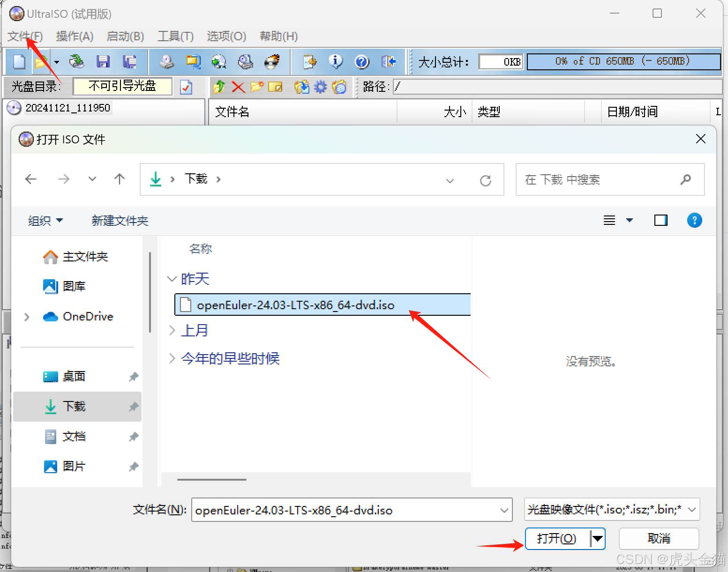Toggle the preview pane button
This screenshot has height=572, width=728.
(660, 220)
